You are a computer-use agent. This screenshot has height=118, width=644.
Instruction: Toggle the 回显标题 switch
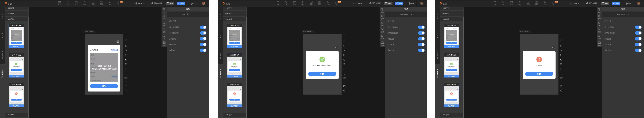tap(203, 44)
